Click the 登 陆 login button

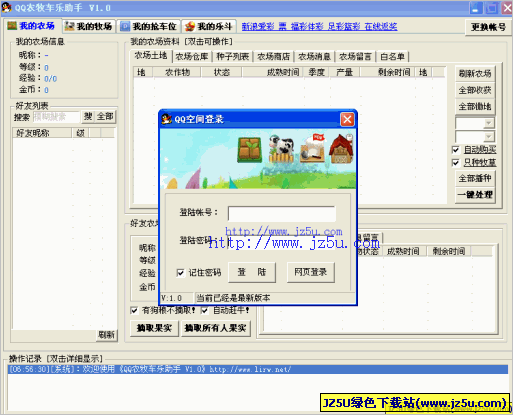pos(252,272)
